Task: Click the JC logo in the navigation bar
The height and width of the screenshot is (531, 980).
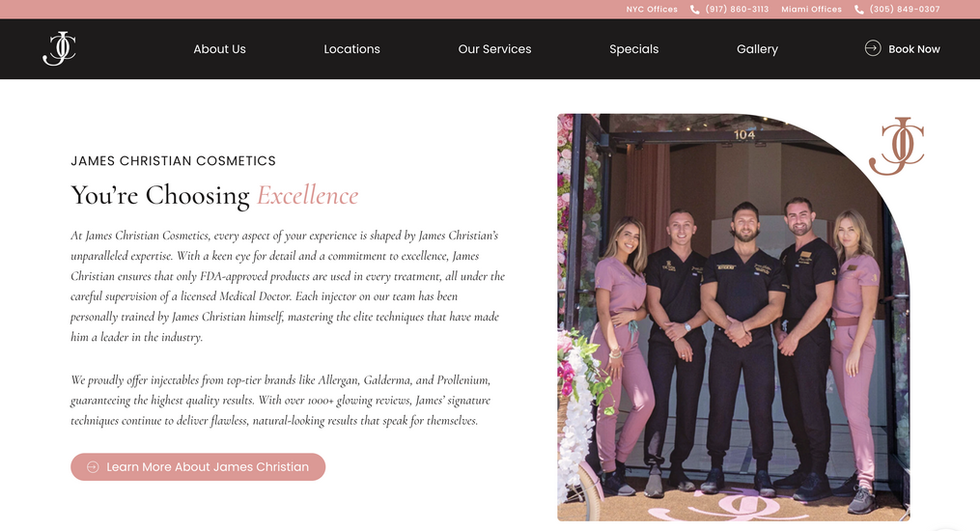Action: point(59,48)
